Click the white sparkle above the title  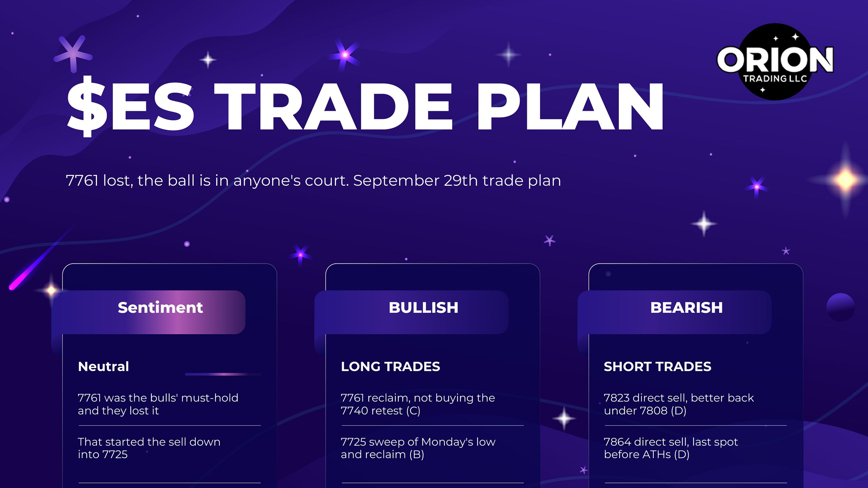208,60
